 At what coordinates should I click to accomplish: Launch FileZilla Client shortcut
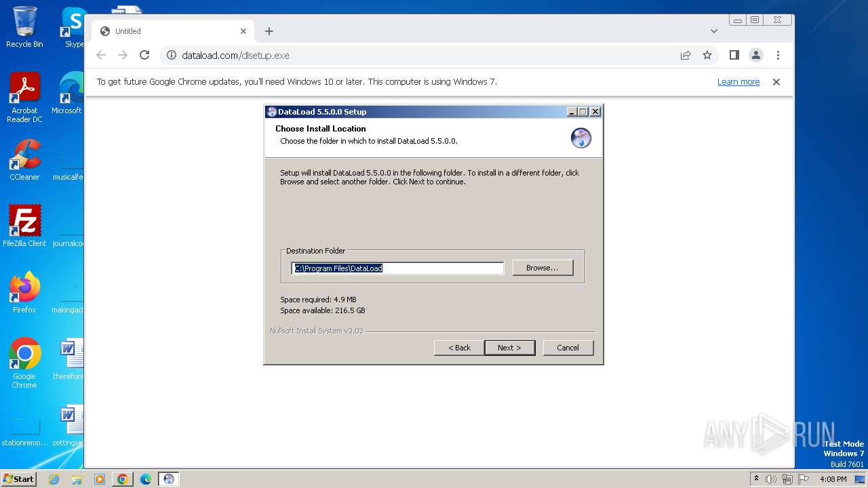pyautogui.click(x=24, y=226)
